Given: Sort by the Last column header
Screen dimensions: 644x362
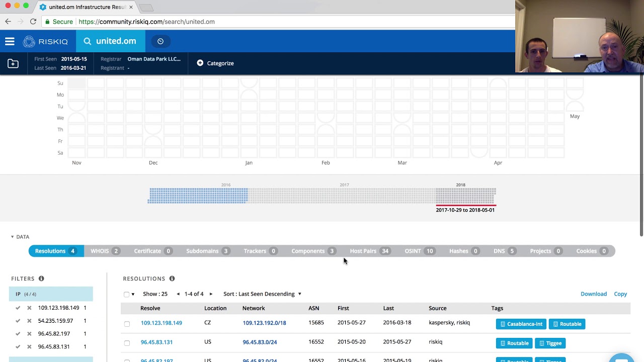Looking at the screenshot, I should click(388, 308).
